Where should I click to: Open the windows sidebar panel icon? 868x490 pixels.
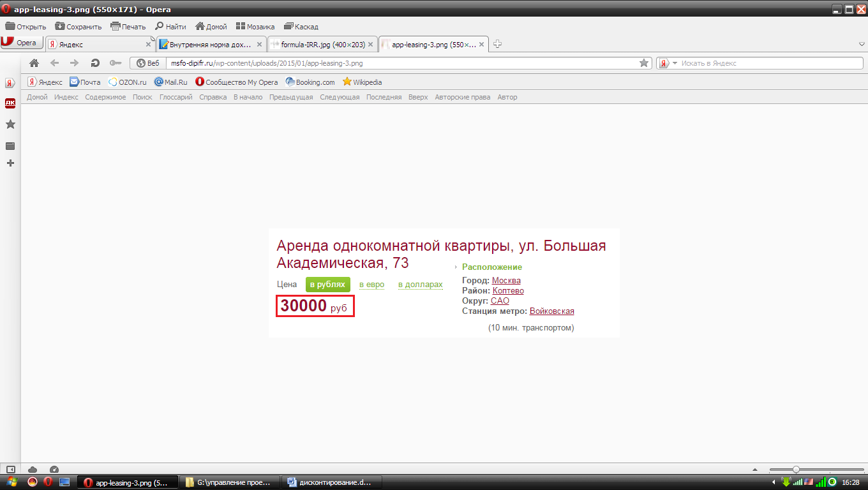(10, 146)
